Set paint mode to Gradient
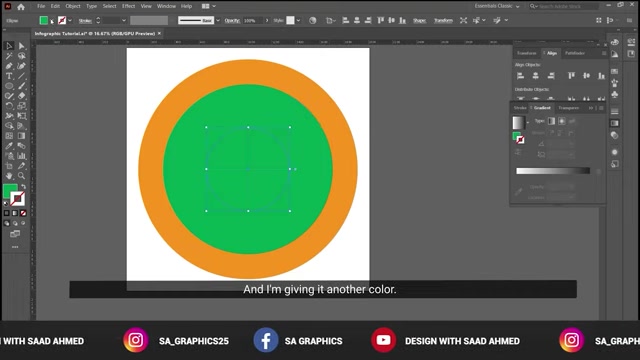Screen dimensions: 640x360 [15, 213]
